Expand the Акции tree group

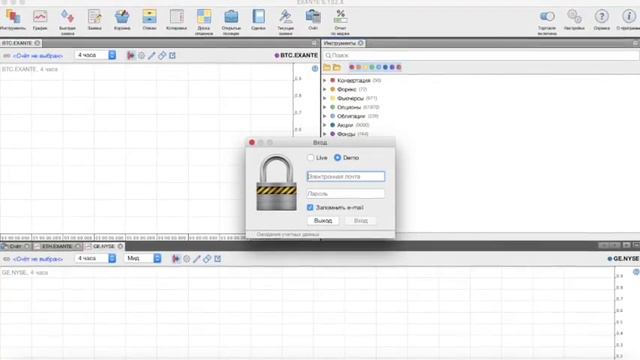coord(325,125)
